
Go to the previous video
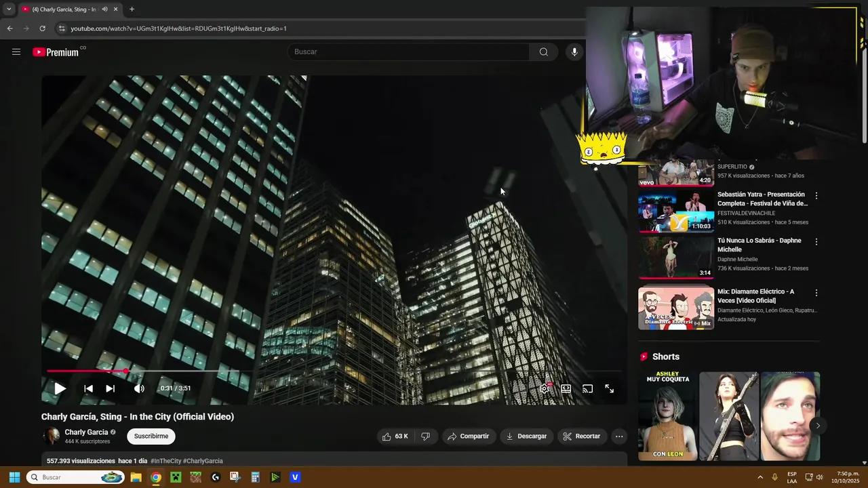pos(88,388)
